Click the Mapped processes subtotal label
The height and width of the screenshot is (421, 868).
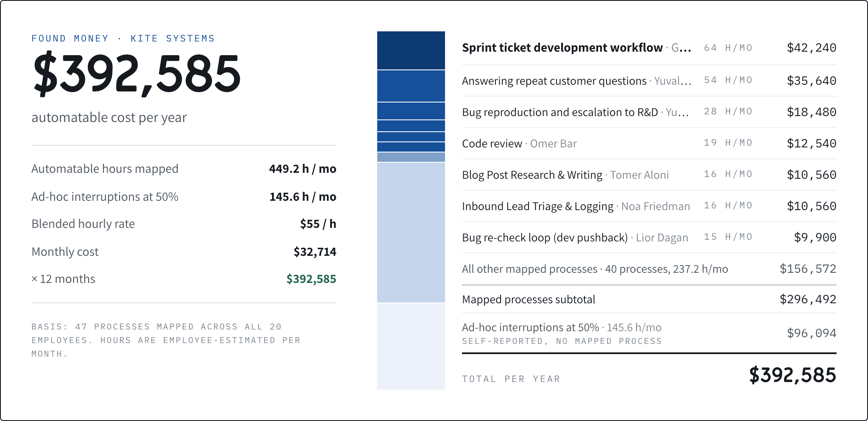click(529, 299)
